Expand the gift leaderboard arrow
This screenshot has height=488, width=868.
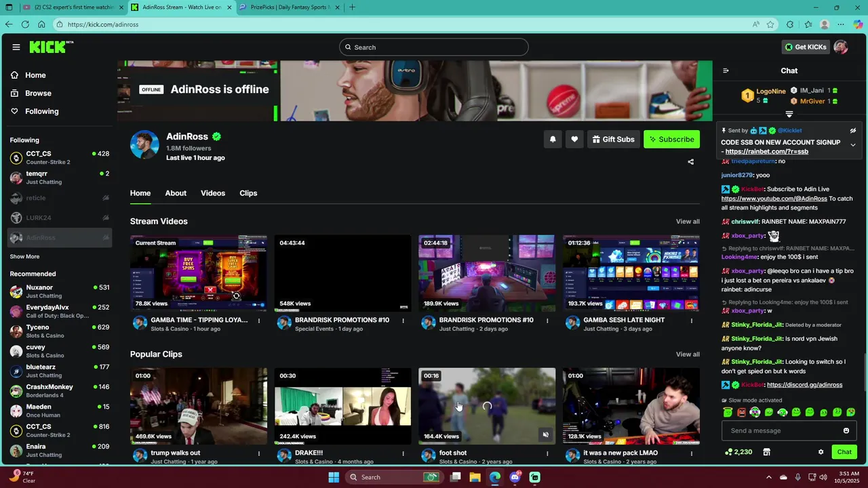click(x=789, y=114)
